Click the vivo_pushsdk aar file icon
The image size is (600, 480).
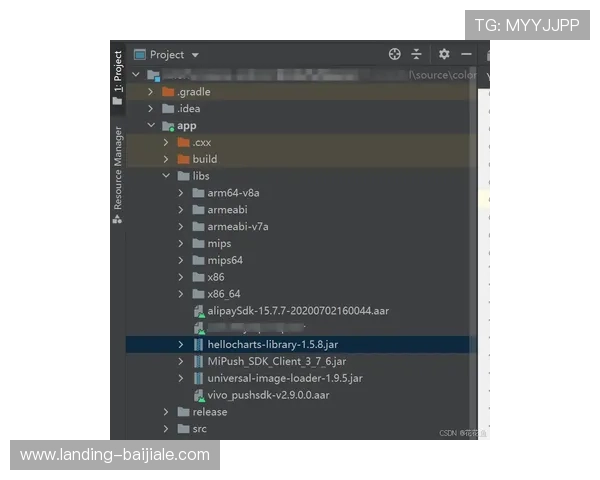[x=199, y=396]
